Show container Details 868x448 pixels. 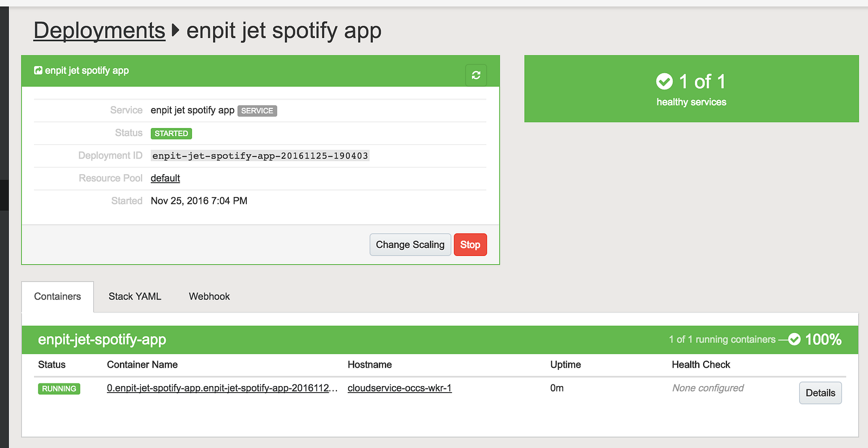click(x=820, y=393)
